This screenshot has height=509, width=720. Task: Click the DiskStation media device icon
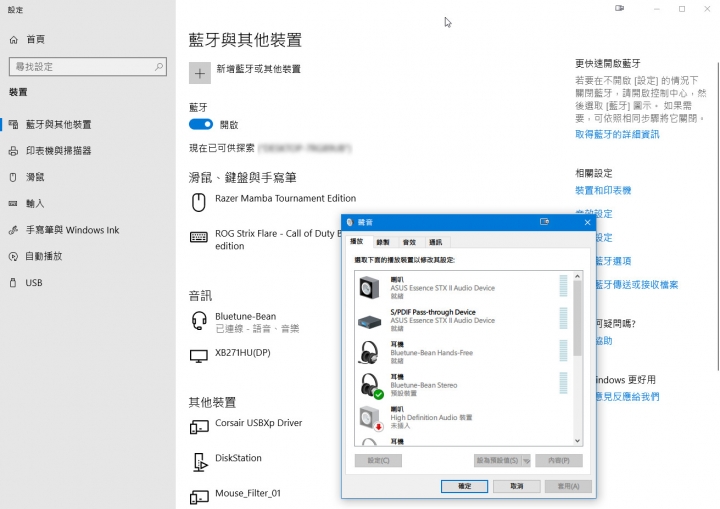click(200, 462)
